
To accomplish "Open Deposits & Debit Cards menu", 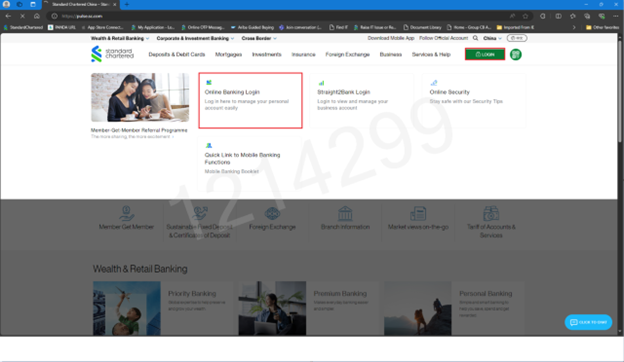I will pos(177,54).
